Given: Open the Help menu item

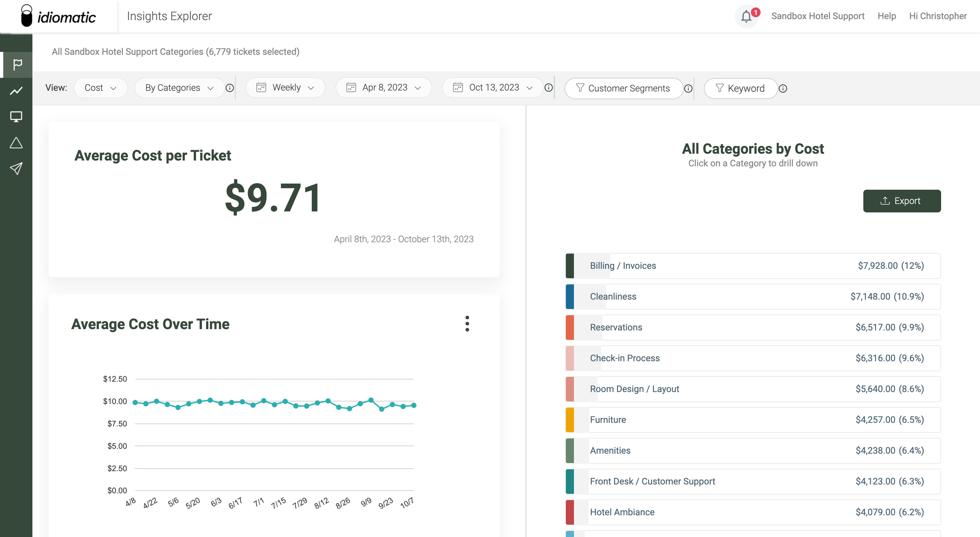Looking at the screenshot, I should (886, 16).
